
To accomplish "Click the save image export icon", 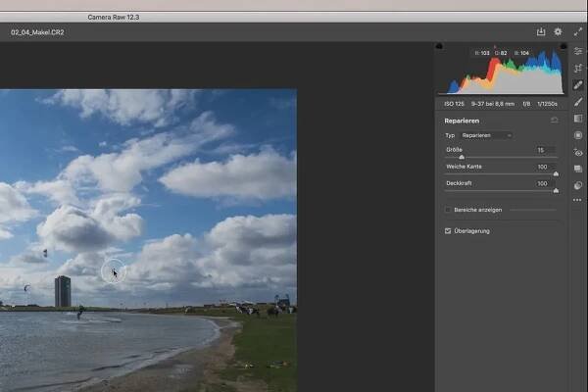I will [540, 31].
